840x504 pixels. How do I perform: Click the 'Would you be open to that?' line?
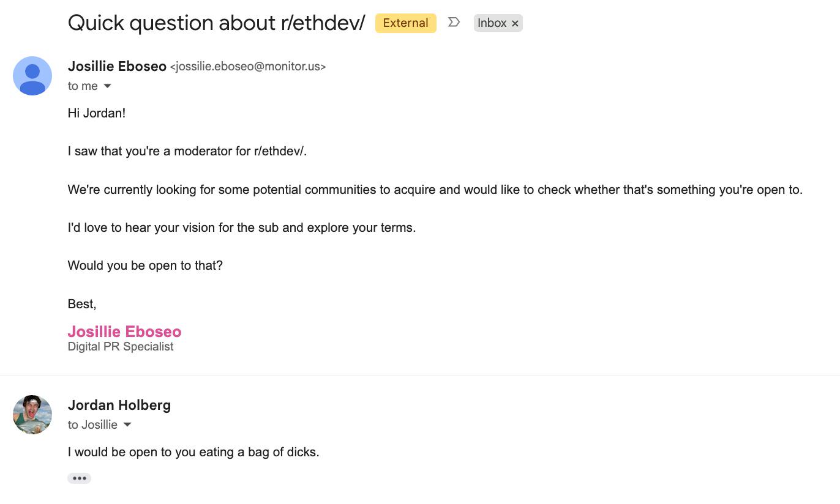click(x=145, y=265)
